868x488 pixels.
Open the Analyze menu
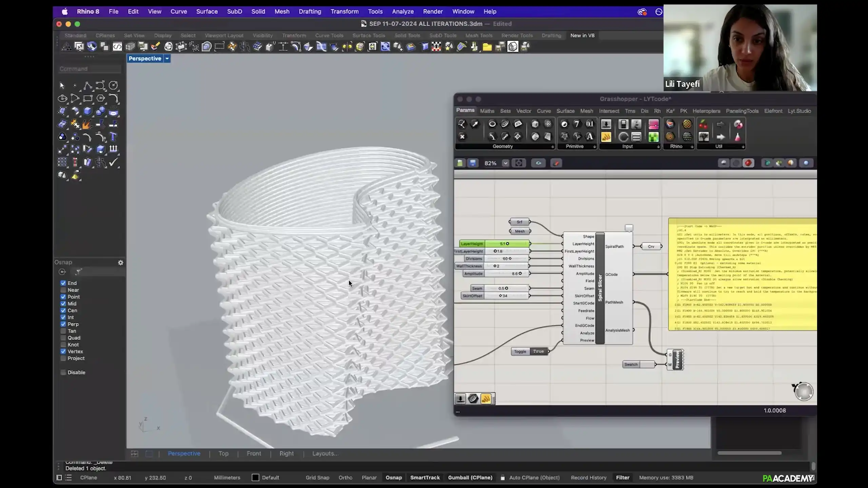click(403, 12)
